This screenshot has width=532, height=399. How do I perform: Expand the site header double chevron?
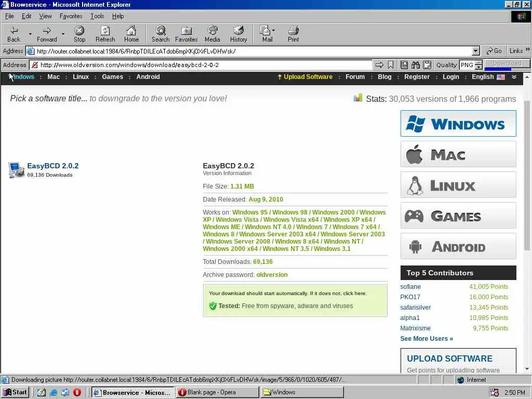514,77
